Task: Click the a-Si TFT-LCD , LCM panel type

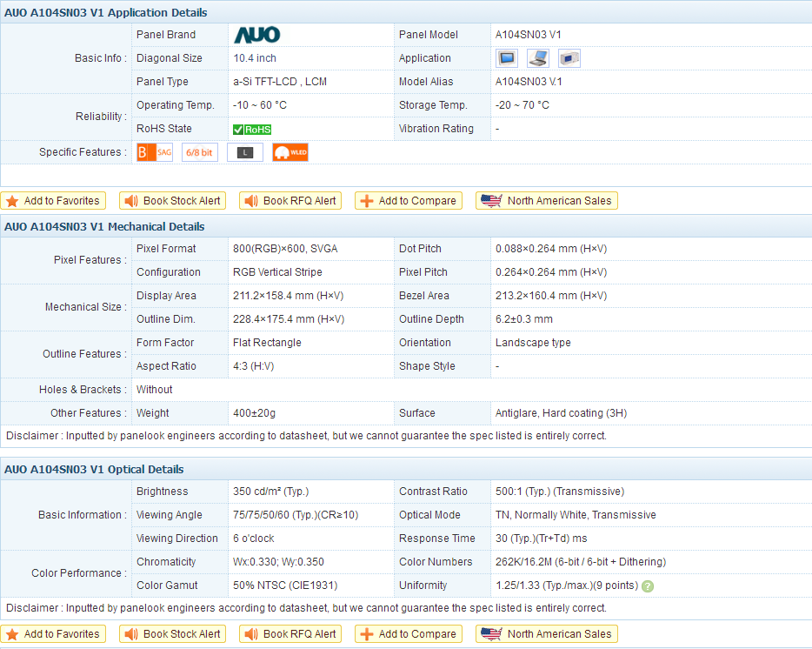Action: (280, 82)
